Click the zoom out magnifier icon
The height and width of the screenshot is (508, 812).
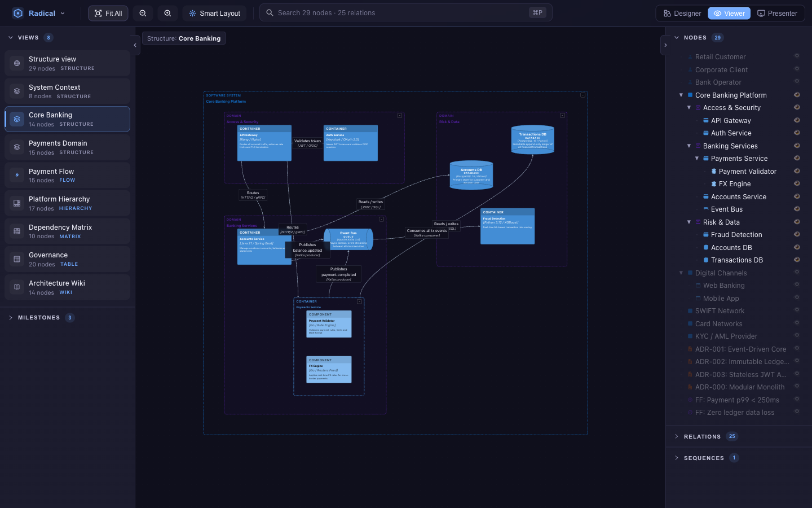pos(143,13)
